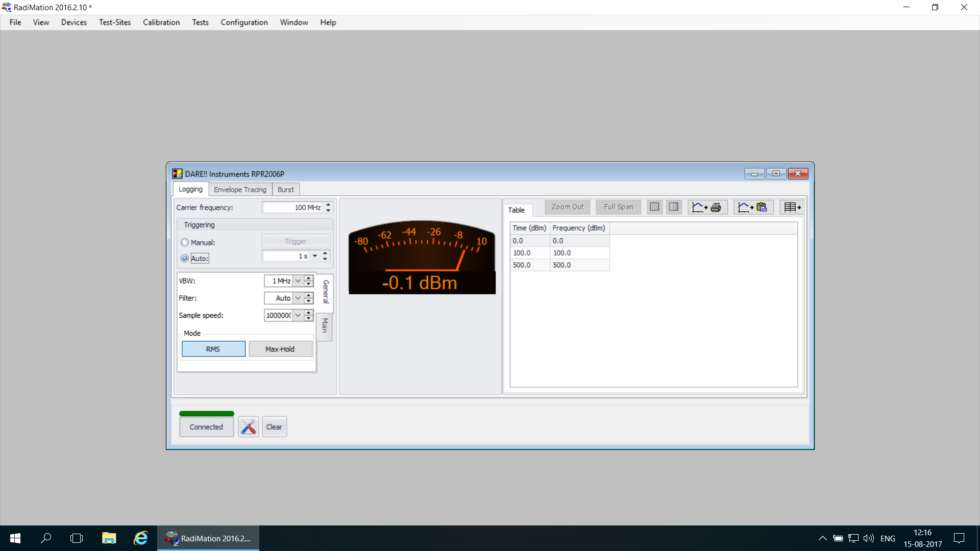
Task: Select Manual triggering radio button
Action: pyautogui.click(x=185, y=242)
